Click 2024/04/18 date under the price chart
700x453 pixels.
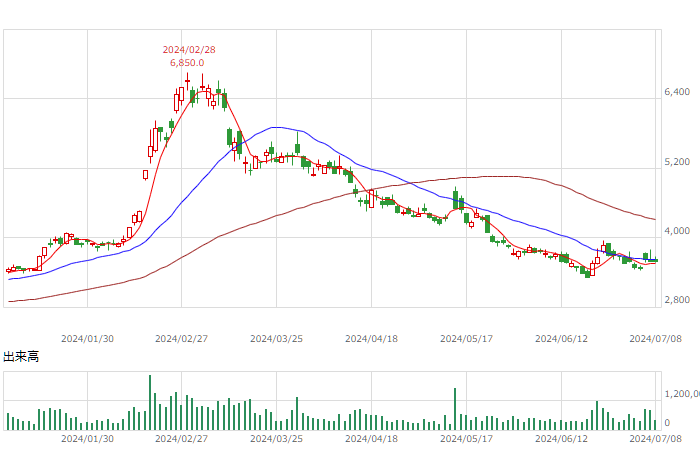[x=371, y=339]
